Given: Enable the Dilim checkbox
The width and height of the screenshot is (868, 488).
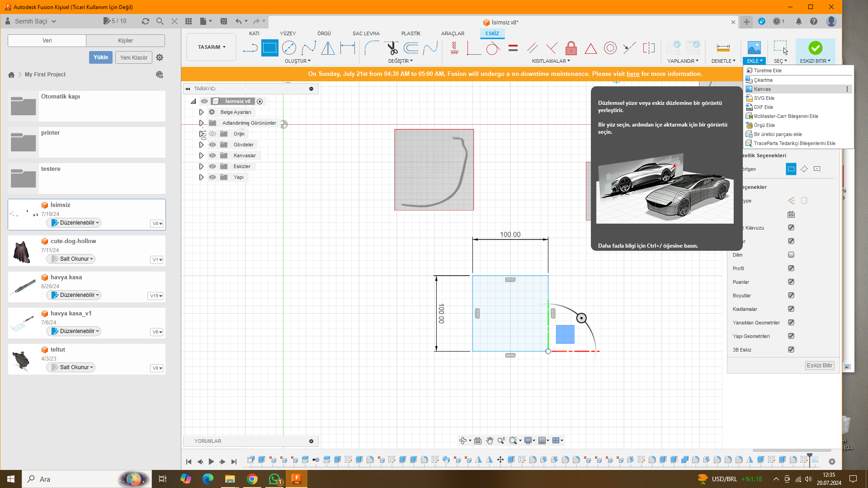Looking at the screenshot, I should (791, 255).
